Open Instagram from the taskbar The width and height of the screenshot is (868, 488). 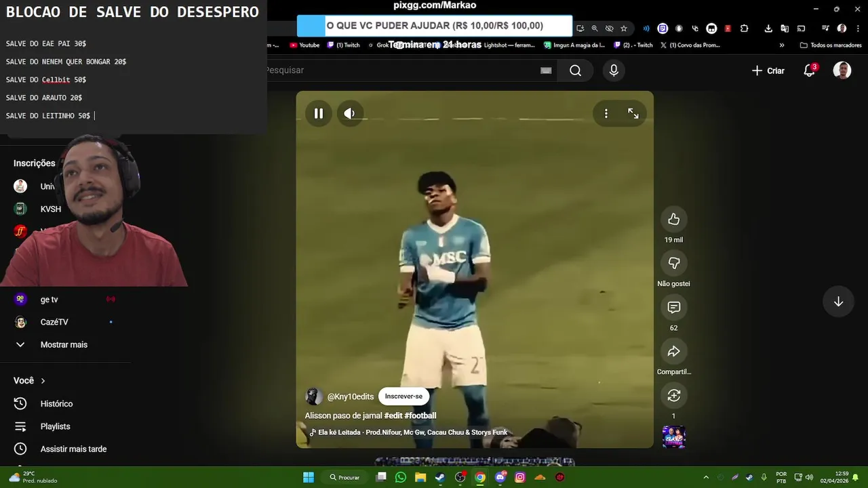coord(520,477)
